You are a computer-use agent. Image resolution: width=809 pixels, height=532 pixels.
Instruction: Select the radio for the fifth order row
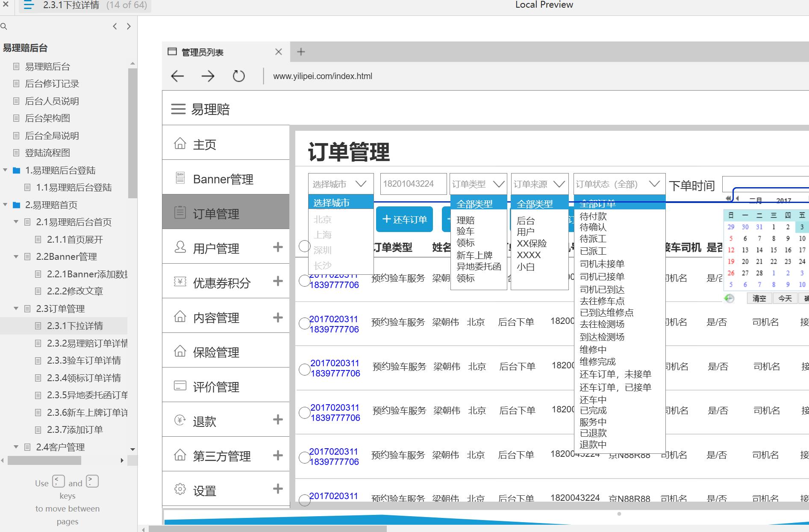[304, 457]
